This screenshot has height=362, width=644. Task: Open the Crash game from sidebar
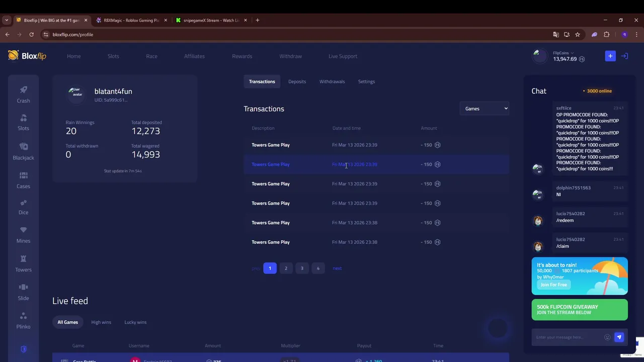[x=23, y=94]
